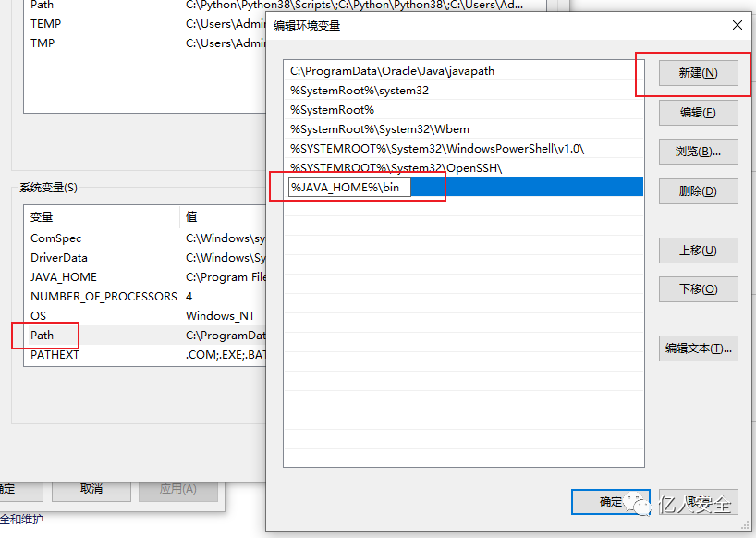Select %SystemRoot%\System32\Wbem entry
This screenshot has width=756, height=538.
pos(463,128)
